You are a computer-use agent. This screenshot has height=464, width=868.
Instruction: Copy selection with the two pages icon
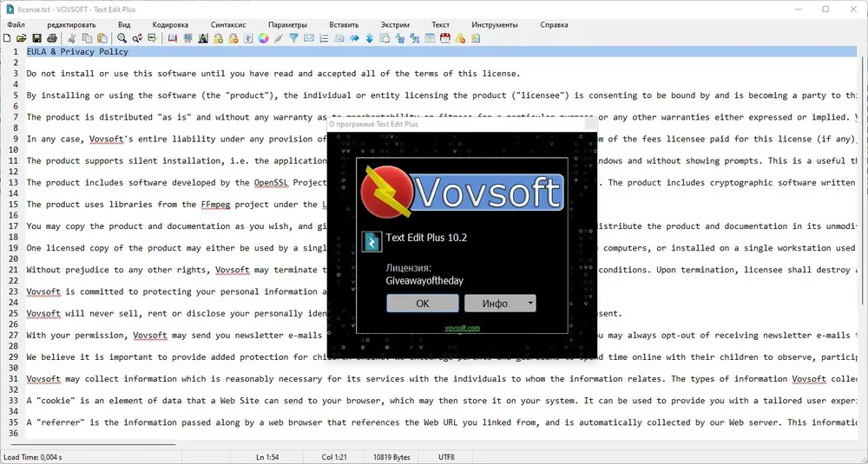87,38
